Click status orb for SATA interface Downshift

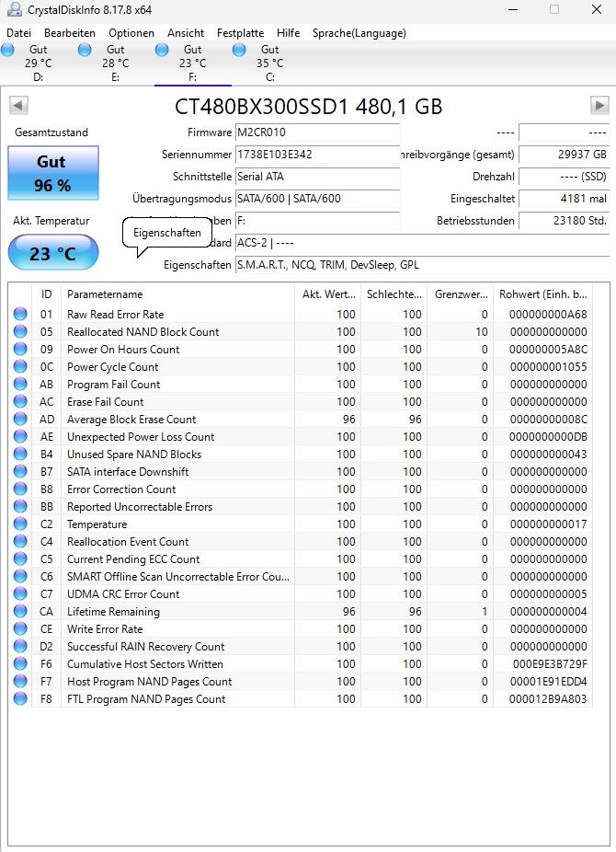[x=20, y=472]
